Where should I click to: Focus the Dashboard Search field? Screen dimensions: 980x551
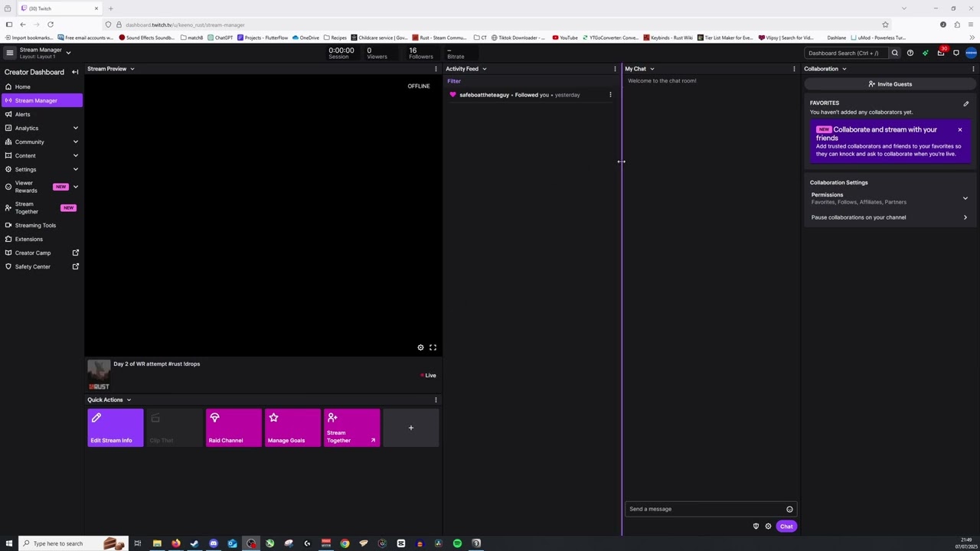(x=847, y=53)
